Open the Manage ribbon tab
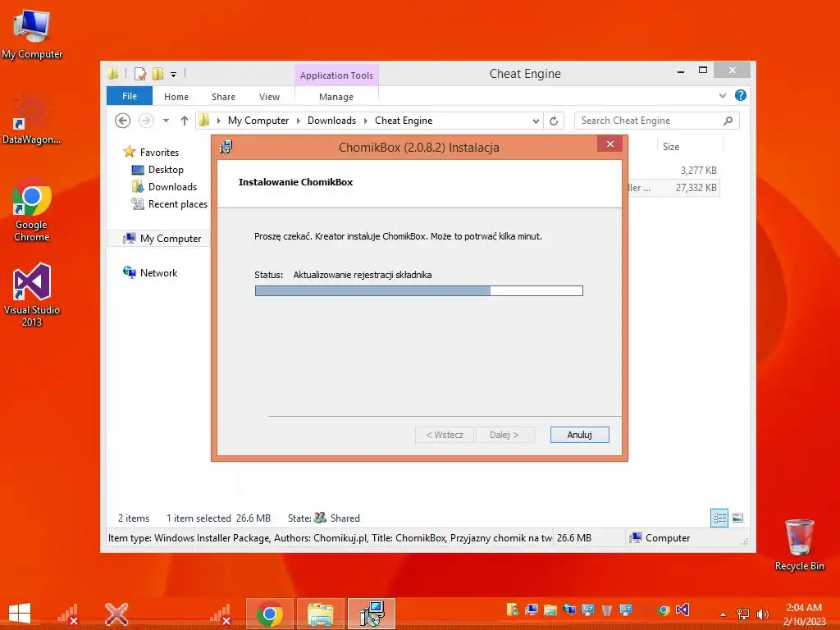 click(x=336, y=97)
